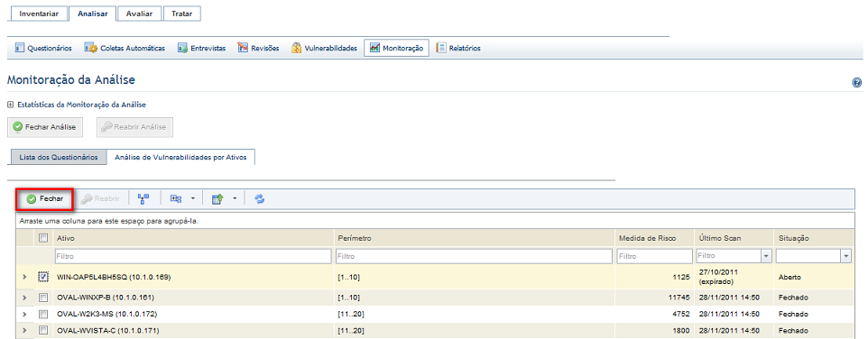This screenshot has width=868, height=339.
Task: Focus the Perímetro filter field
Action: click(475, 256)
